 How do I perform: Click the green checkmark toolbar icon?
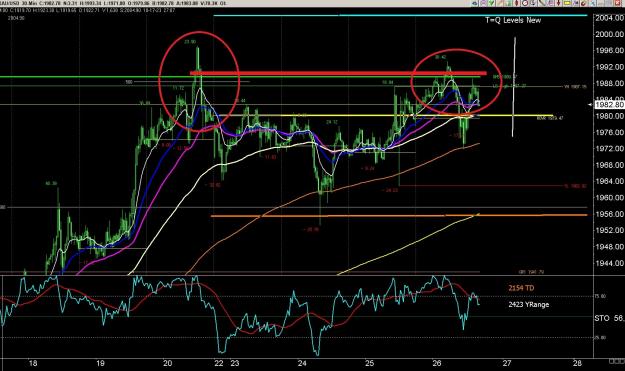point(491,3)
